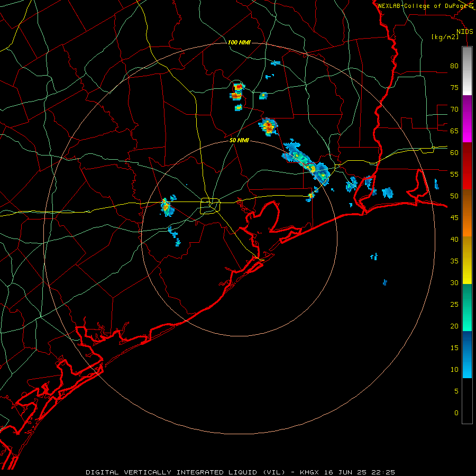Click the scale value "25" on legend

pos(454,304)
